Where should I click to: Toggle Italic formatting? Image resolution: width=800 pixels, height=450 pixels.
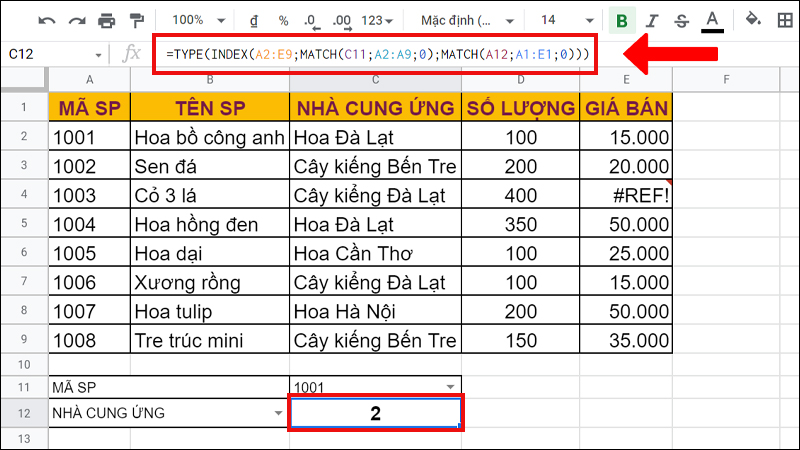653,20
